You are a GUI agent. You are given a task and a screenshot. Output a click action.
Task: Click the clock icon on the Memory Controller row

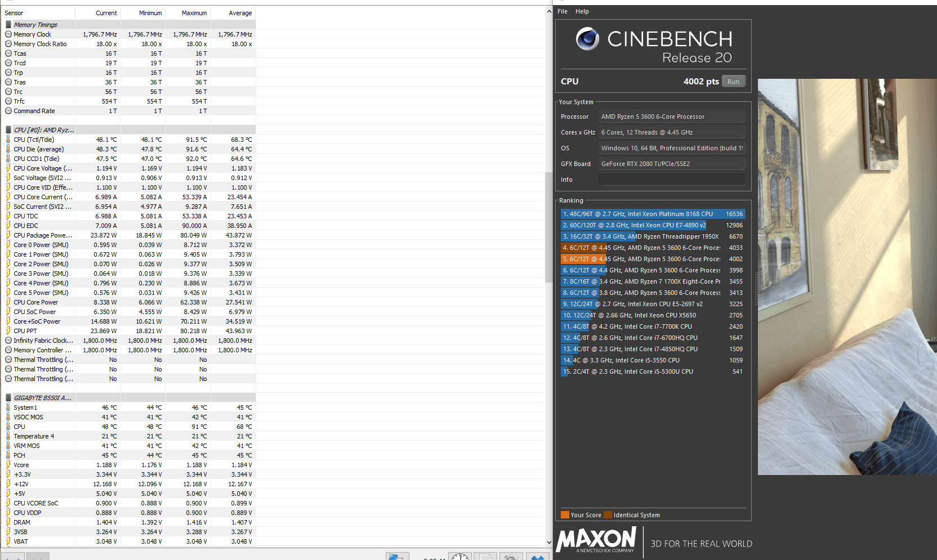click(x=8, y=350)
